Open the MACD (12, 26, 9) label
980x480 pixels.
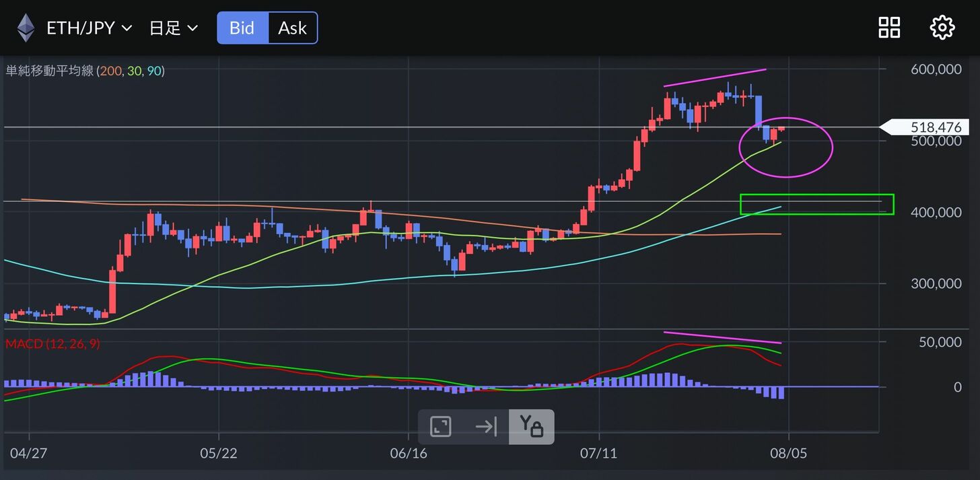pos(53,344)
